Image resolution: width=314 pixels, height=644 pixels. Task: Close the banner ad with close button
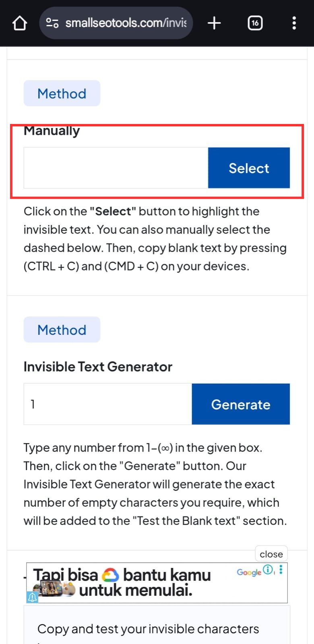coord(271,554)
